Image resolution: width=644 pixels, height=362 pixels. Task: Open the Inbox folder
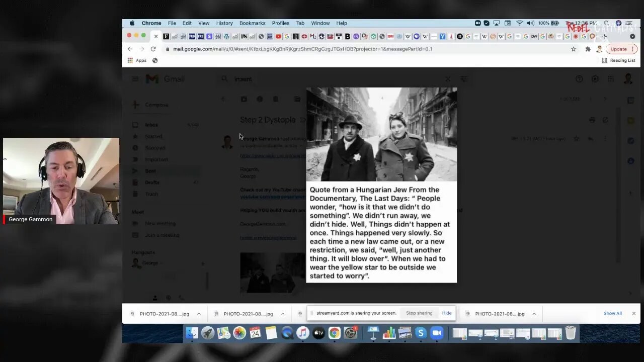point(151,125)
